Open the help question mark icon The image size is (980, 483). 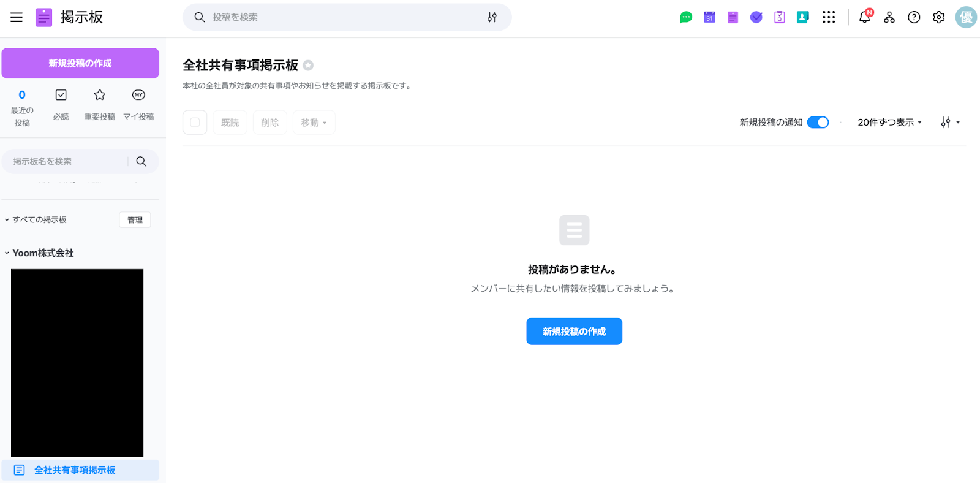tap(914, 17)
